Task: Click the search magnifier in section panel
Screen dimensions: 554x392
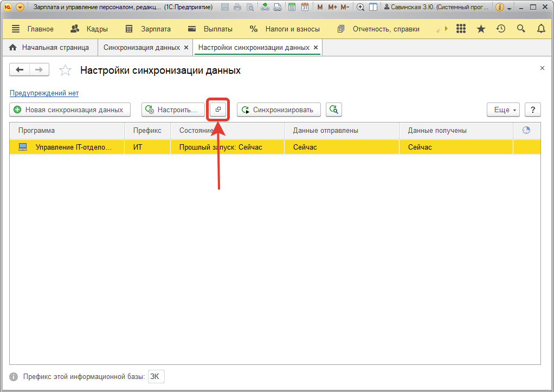Action: pos(521,29)
